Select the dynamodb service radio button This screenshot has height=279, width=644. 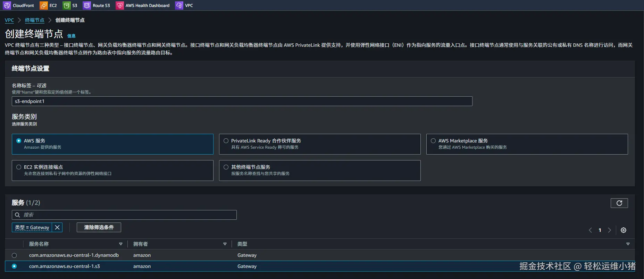pos(14,255)
